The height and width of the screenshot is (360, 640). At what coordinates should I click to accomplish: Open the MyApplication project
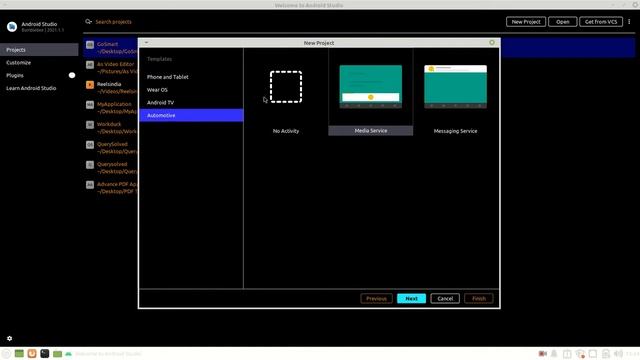point(111,108)
